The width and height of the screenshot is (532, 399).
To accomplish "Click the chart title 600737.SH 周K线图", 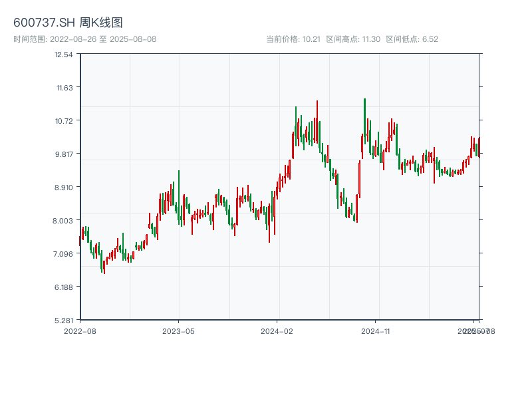I will tap(68, 23).
